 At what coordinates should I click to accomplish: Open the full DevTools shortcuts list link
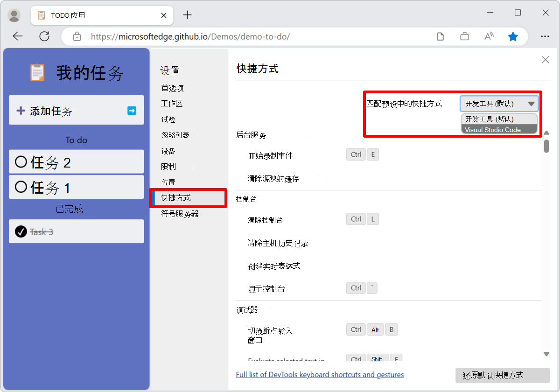320,374
